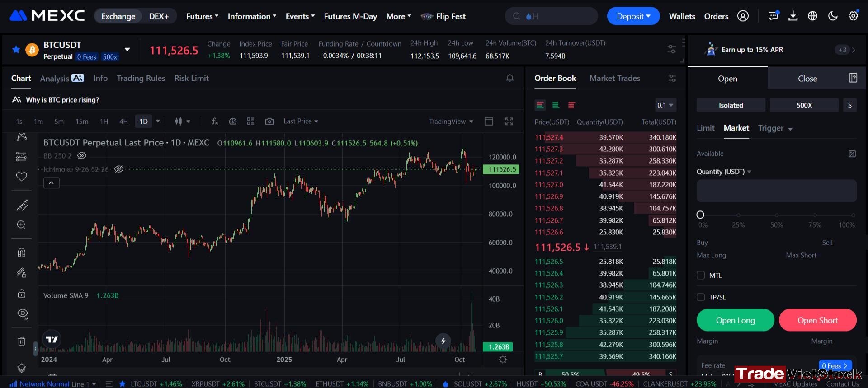Screen dimensions: 868x388
Task: Open the trading guide book icon
Action: tap(853, 78)
